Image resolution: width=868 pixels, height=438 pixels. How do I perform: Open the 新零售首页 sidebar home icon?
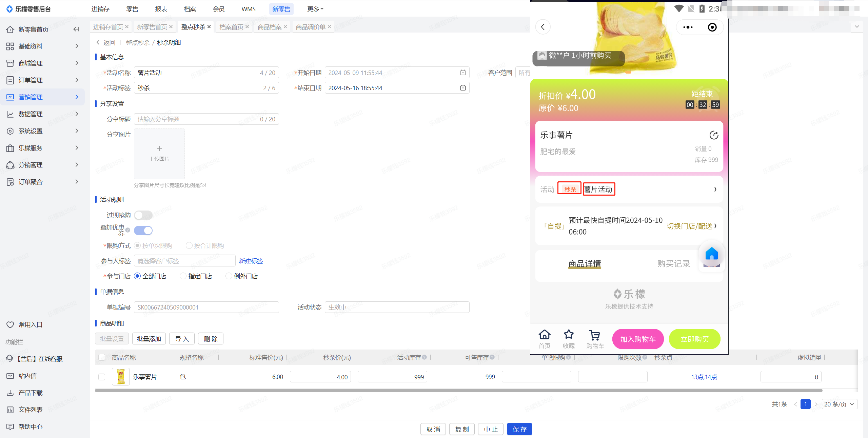[x=10, y=29]
